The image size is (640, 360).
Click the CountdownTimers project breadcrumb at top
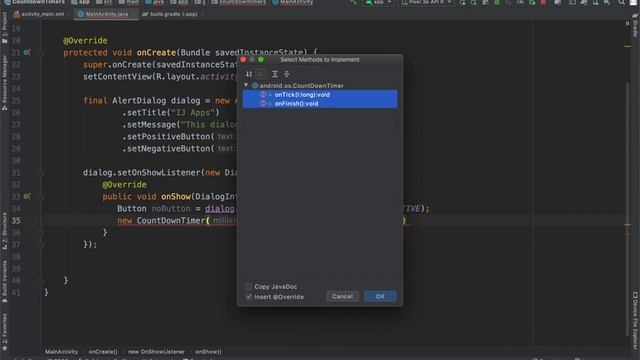[35, 2]
